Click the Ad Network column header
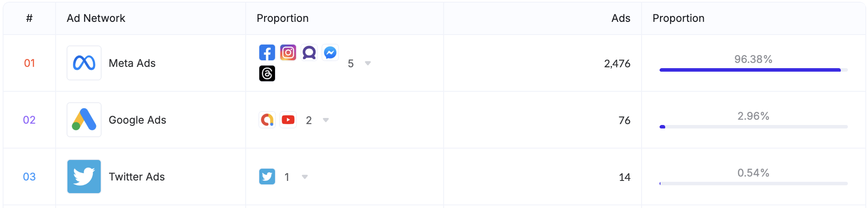Viewport: 868px width, 208px height. coord(96,18)
